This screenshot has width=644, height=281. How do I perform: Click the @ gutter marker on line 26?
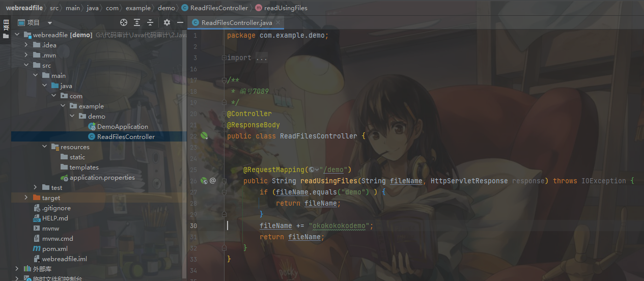click(213, 180)
